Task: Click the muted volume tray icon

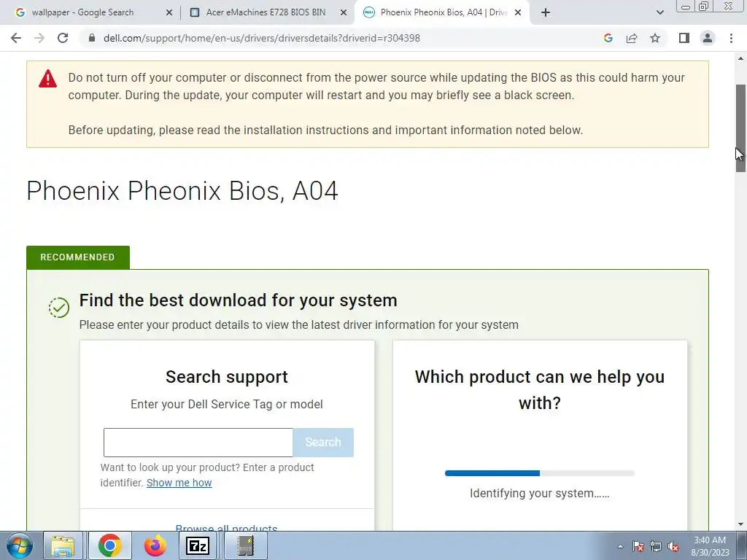Action: (x=673, y=547)
